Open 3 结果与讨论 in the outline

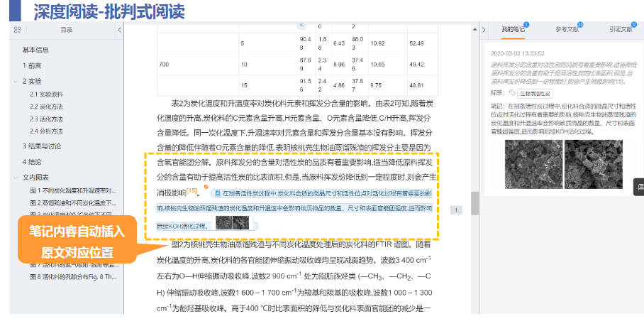43,146
